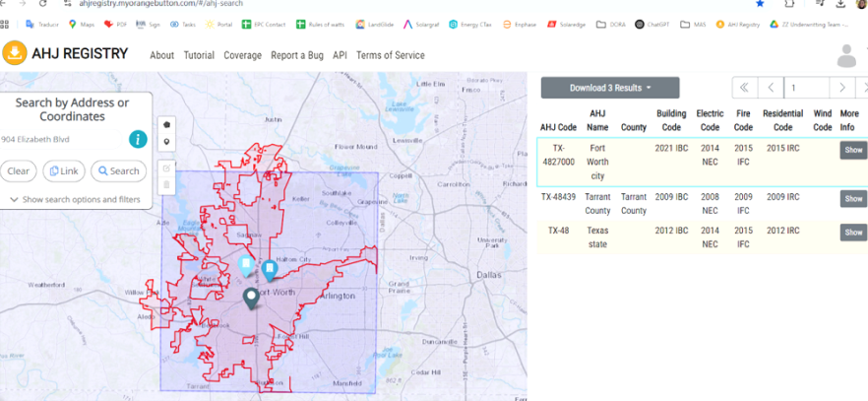Select the 2008 NEC electric code cell
This screenshot has height=401, width=868.
point(710,203)
